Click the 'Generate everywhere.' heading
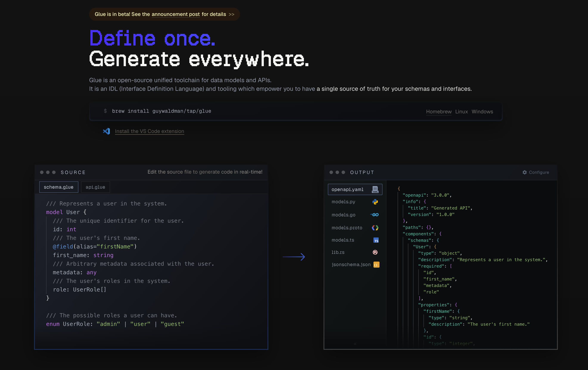 199,59
